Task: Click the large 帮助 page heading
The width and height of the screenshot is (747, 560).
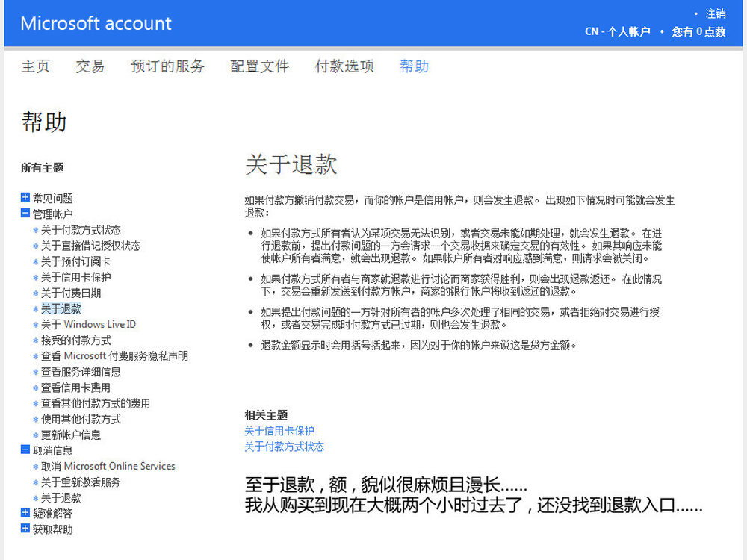Action: pos(44,122)
